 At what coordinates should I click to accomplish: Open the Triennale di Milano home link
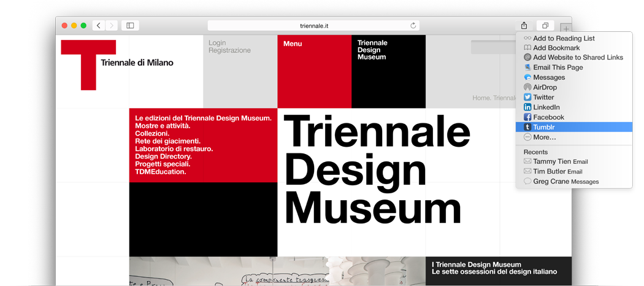tap(137, 63)
